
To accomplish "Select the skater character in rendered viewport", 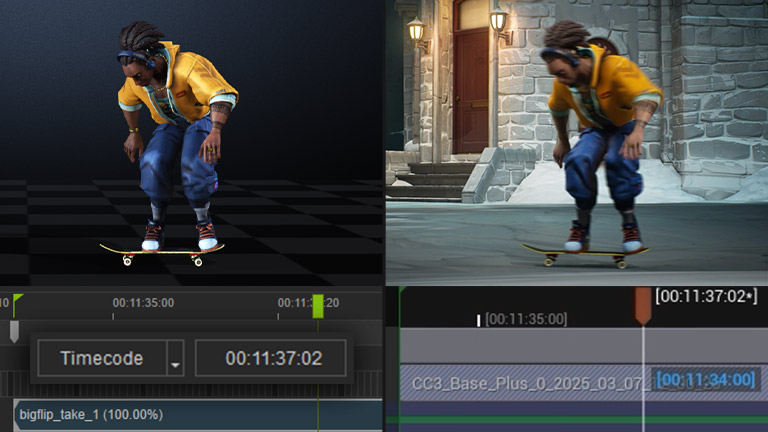I will [x=600, y=140].
